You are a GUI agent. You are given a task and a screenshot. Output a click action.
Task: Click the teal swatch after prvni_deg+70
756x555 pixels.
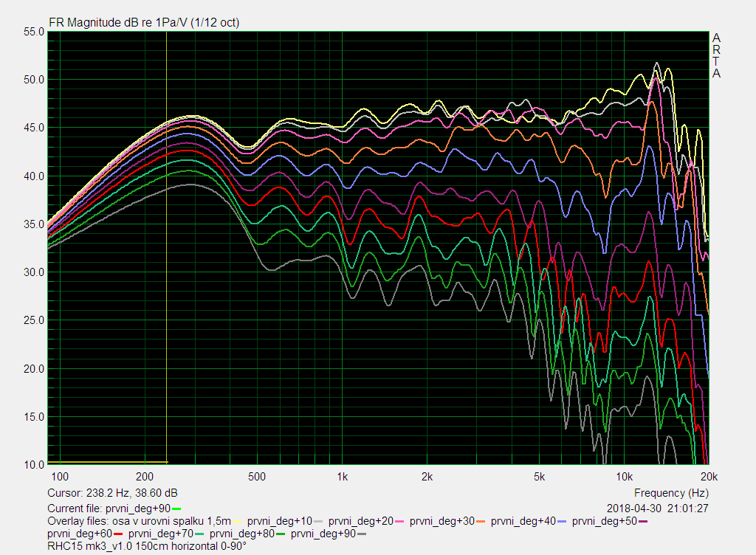point(199,534)
